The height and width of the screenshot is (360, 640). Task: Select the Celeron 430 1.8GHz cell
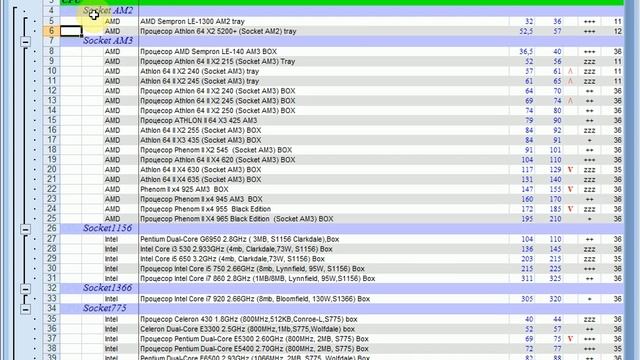(x=324, y=319)
